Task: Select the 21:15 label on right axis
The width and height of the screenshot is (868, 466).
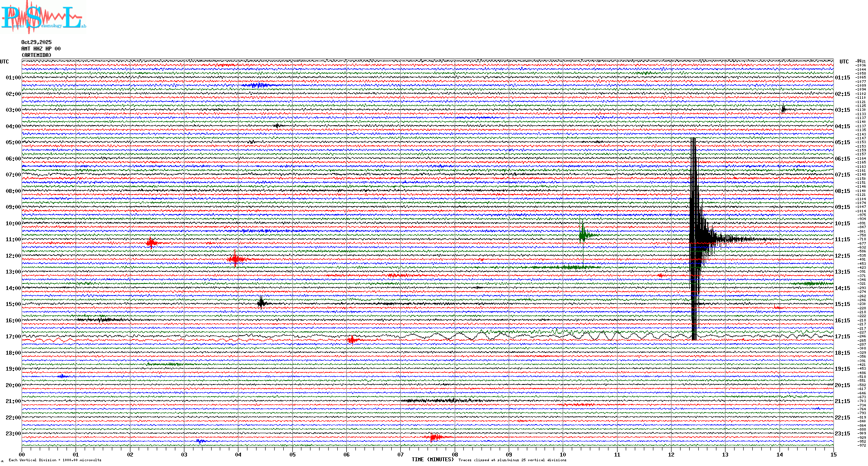Action: tap(842, 401)
